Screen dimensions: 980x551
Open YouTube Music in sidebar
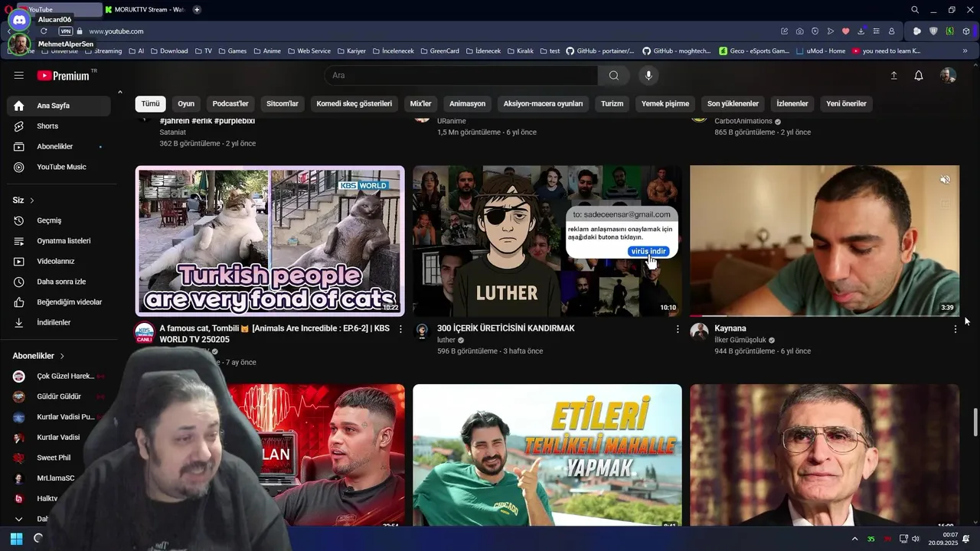click(61, 167)
